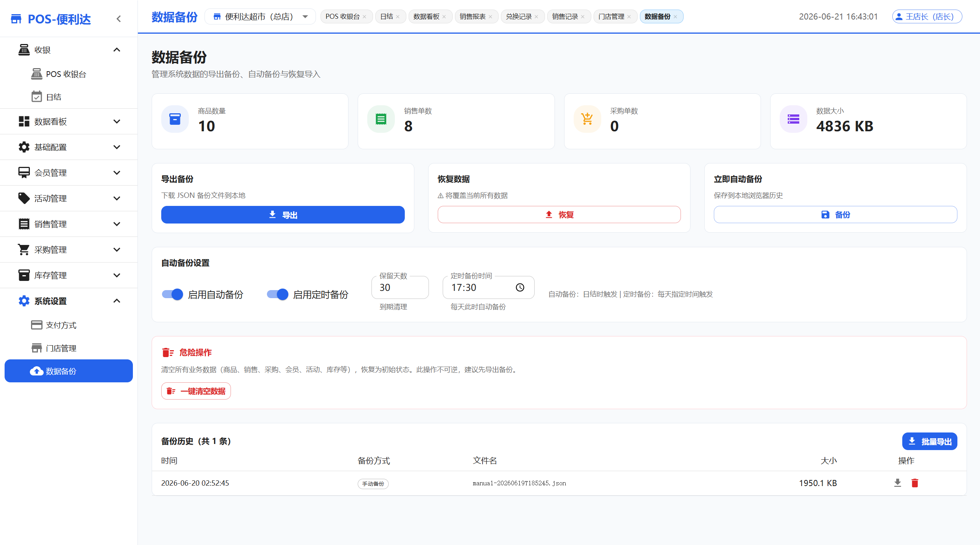Click the 定时备份时间 input field

[x=488, y=287]
